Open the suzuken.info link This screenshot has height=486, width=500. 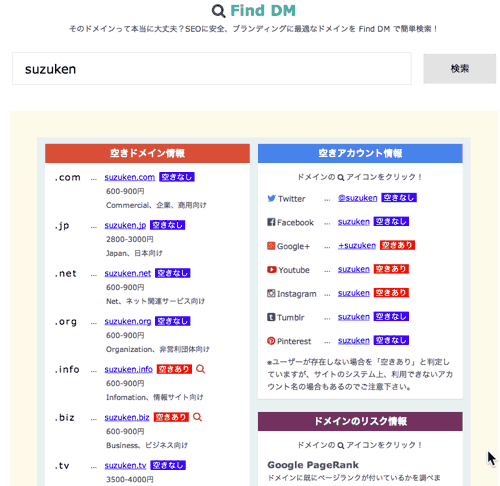129,369
